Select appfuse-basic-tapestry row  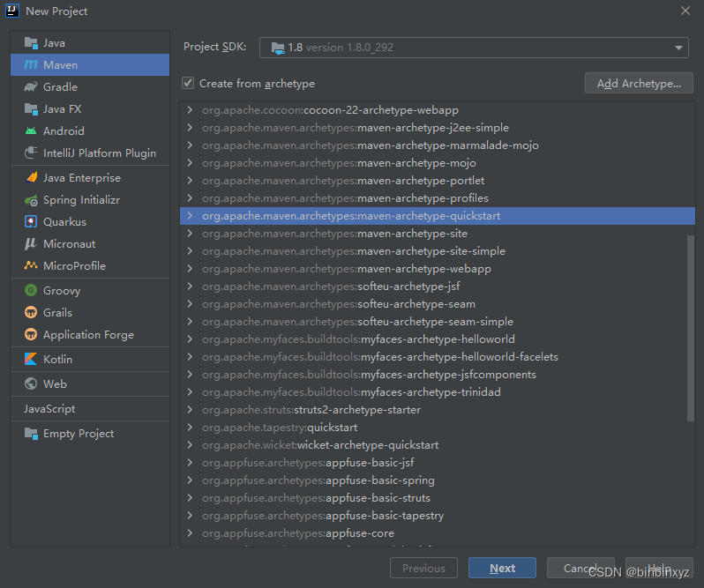tap(438, 516)
